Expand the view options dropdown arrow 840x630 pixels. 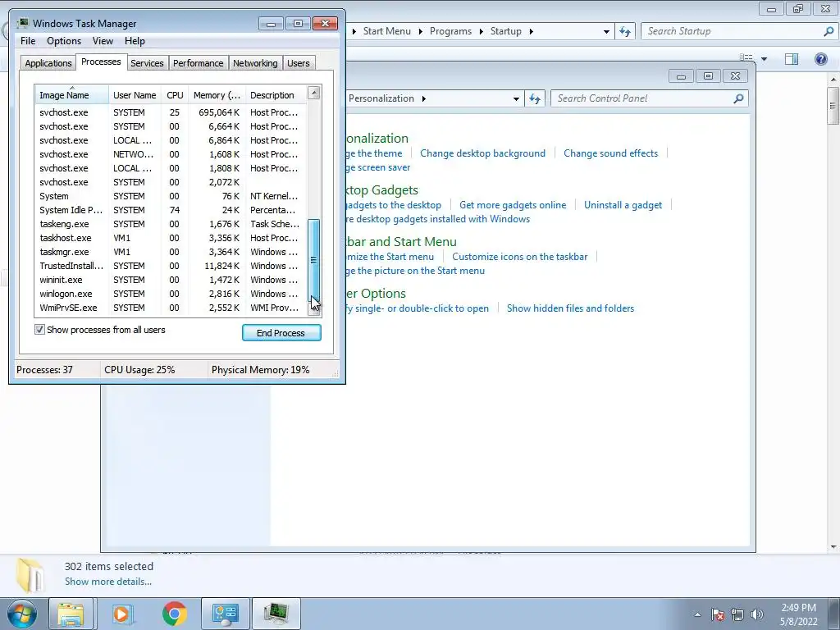click(x=765, y=59)
